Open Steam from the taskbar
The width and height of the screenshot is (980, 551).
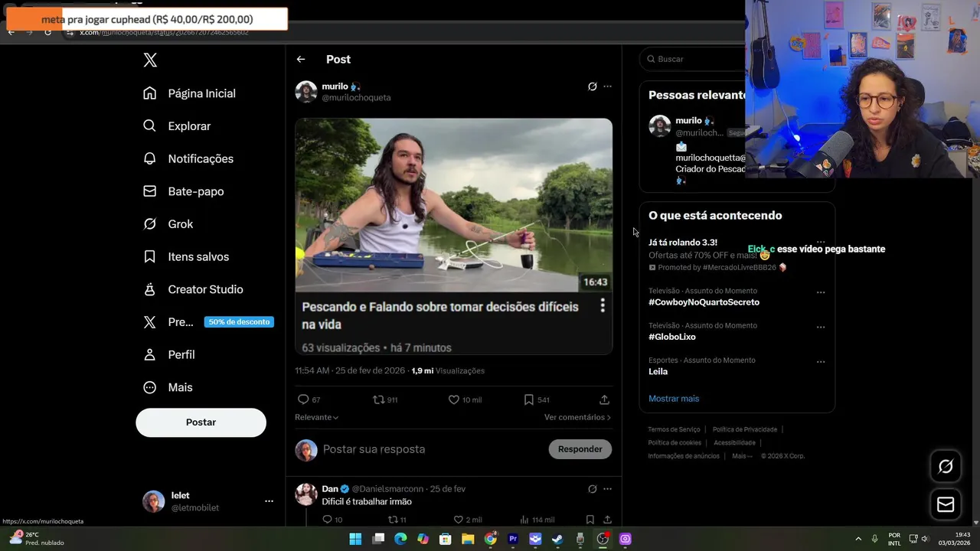click(x=557, y=539)
